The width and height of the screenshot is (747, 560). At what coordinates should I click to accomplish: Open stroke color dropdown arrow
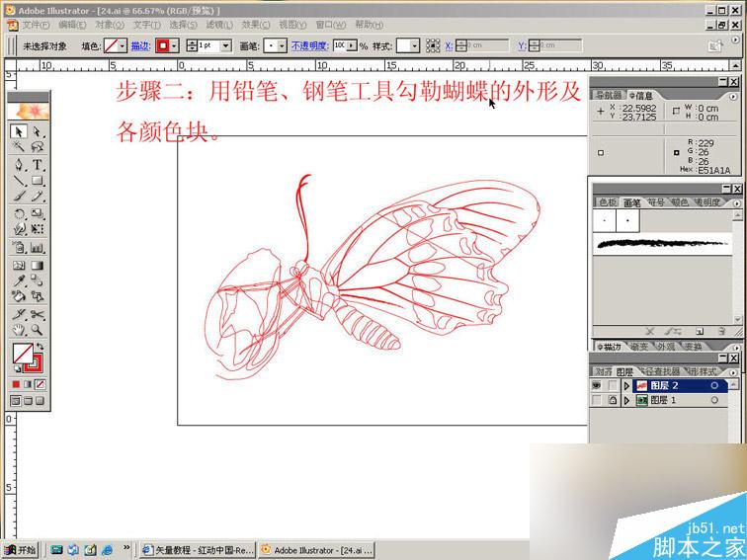174,45
